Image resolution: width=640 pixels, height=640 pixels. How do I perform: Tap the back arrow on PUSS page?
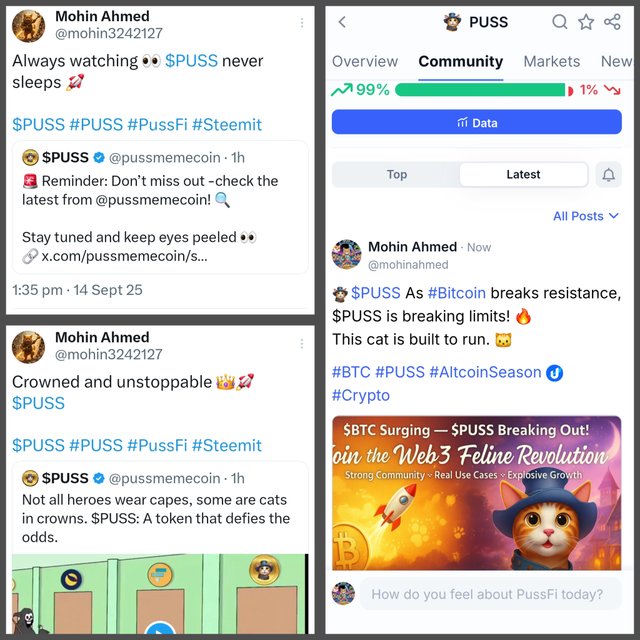342,22
